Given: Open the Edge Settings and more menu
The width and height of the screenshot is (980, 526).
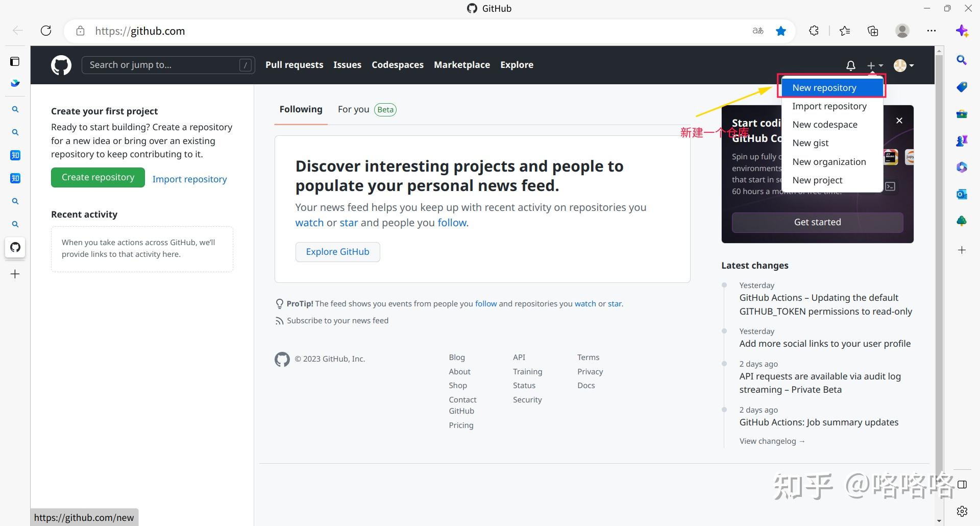Looking at the screenshot, I should click(x=932, y=31).
